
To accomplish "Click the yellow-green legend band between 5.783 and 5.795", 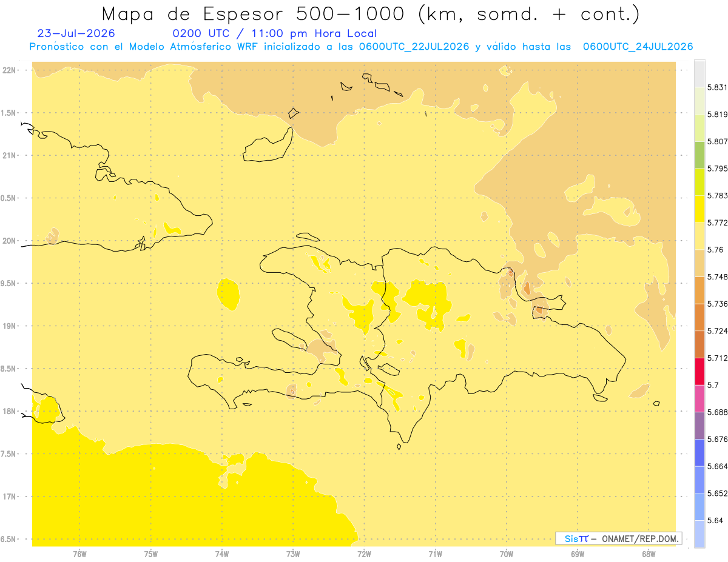I will (x=699, y=182).
